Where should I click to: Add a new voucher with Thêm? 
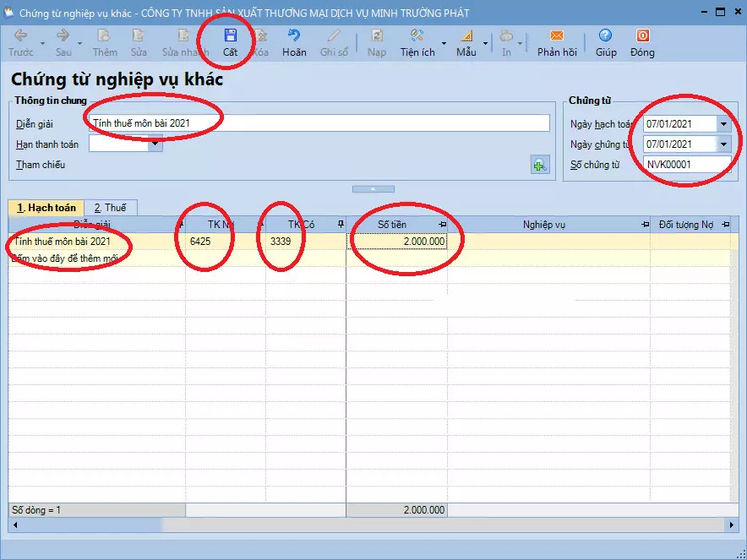[104, 42]
